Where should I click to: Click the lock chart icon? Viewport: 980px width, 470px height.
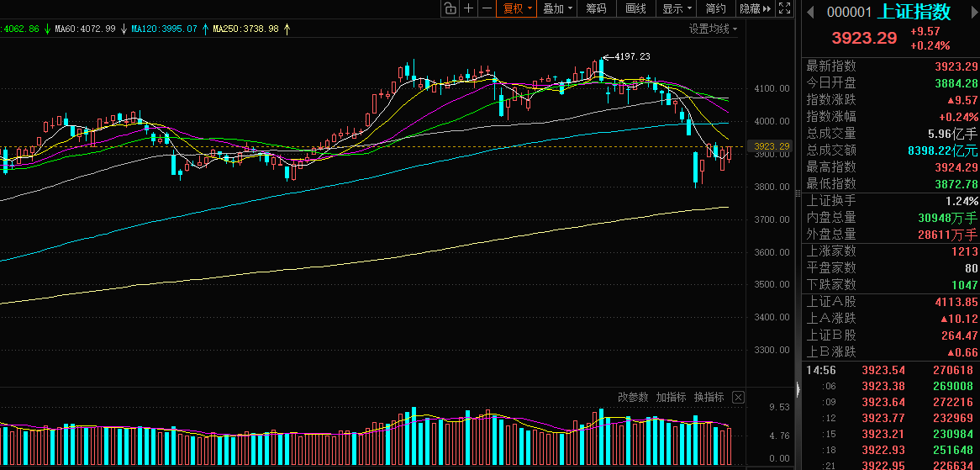(450, 8)
